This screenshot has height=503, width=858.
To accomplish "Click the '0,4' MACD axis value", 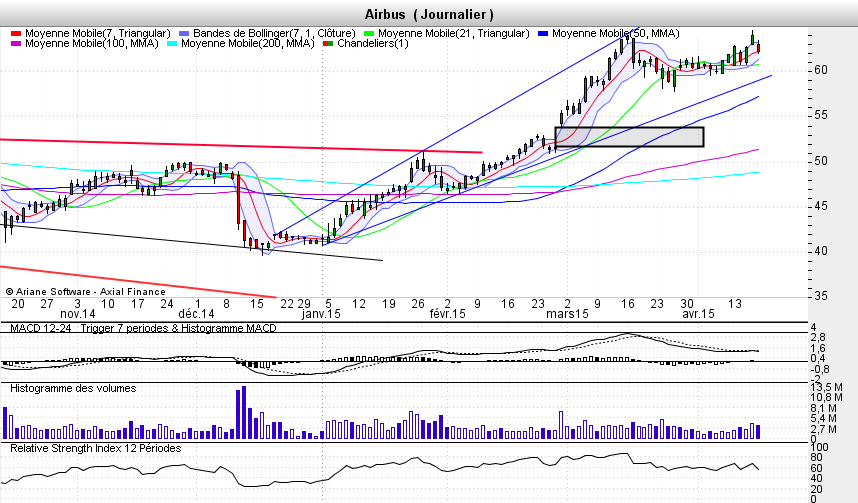I will click(818, 359).
